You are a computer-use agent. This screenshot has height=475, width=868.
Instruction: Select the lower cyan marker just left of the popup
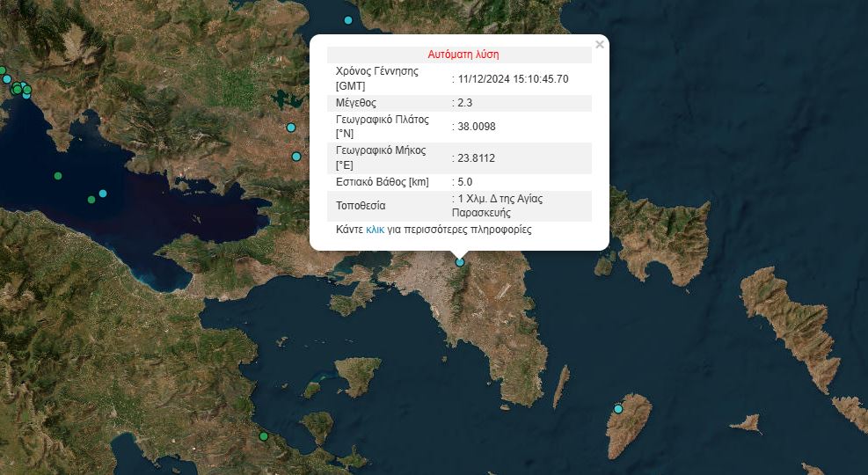click(296, 157)
